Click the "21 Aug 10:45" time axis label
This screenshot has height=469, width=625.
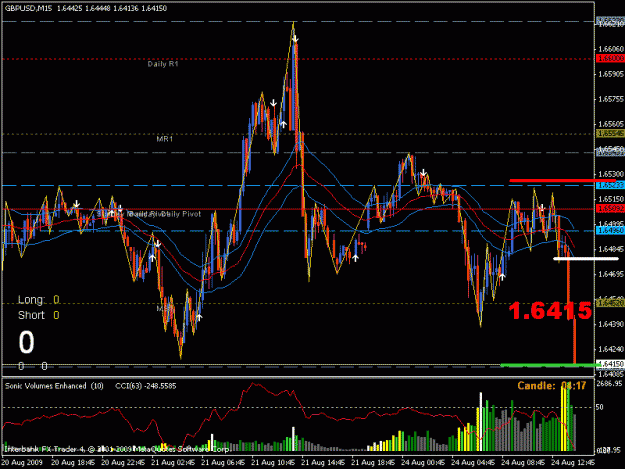pos(273,463)
